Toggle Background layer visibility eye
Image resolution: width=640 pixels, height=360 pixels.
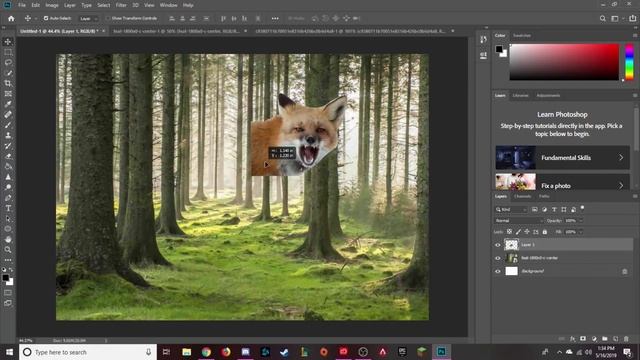498,271
